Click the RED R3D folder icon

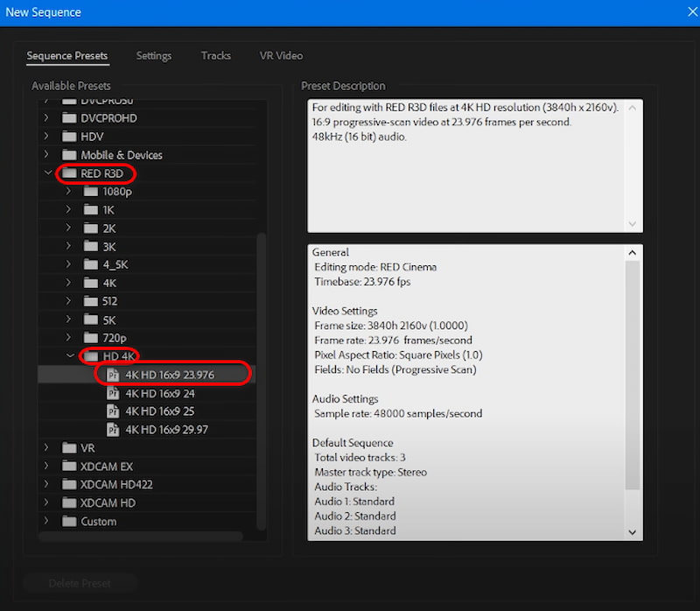(69, 172)
